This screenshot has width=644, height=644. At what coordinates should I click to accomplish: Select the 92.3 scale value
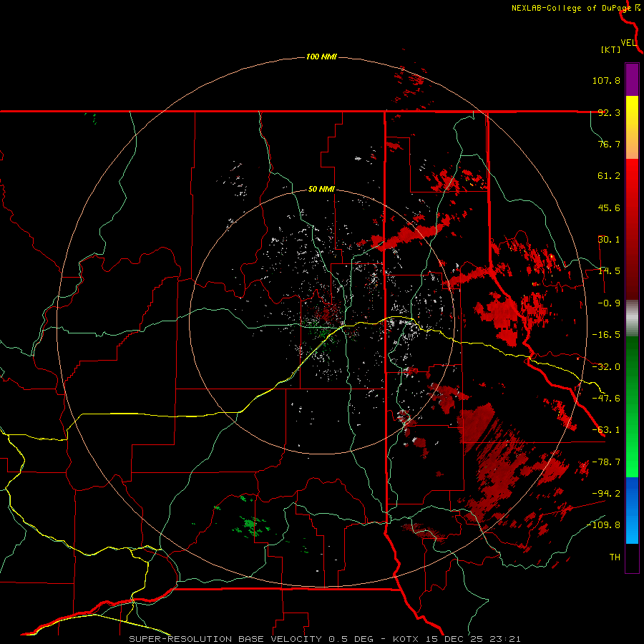[x=609, y=112]
